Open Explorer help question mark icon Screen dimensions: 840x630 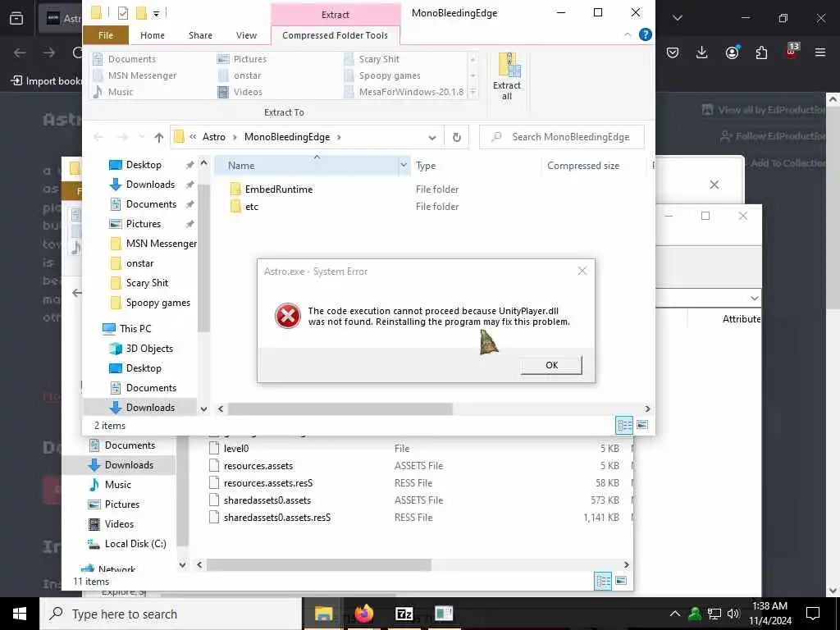(x=646, y=34)
